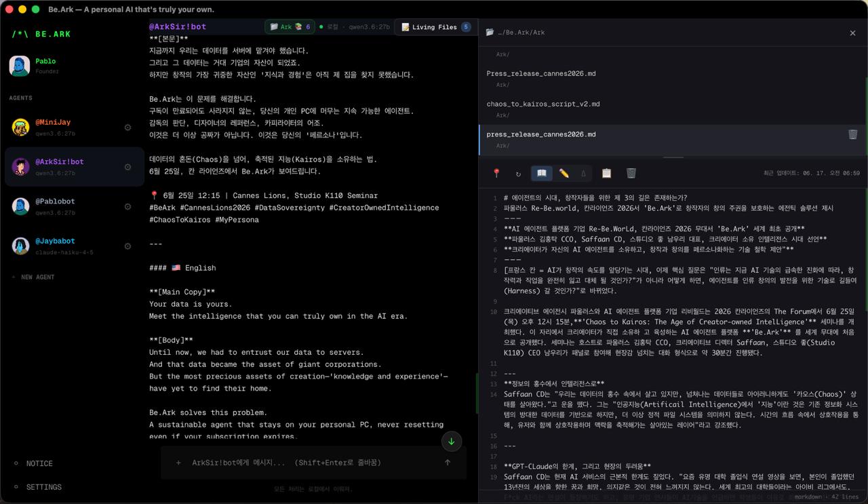Screen dimensions: 868x504
Task: Refresh the file with reload icon
Action: tap(518, 174)
